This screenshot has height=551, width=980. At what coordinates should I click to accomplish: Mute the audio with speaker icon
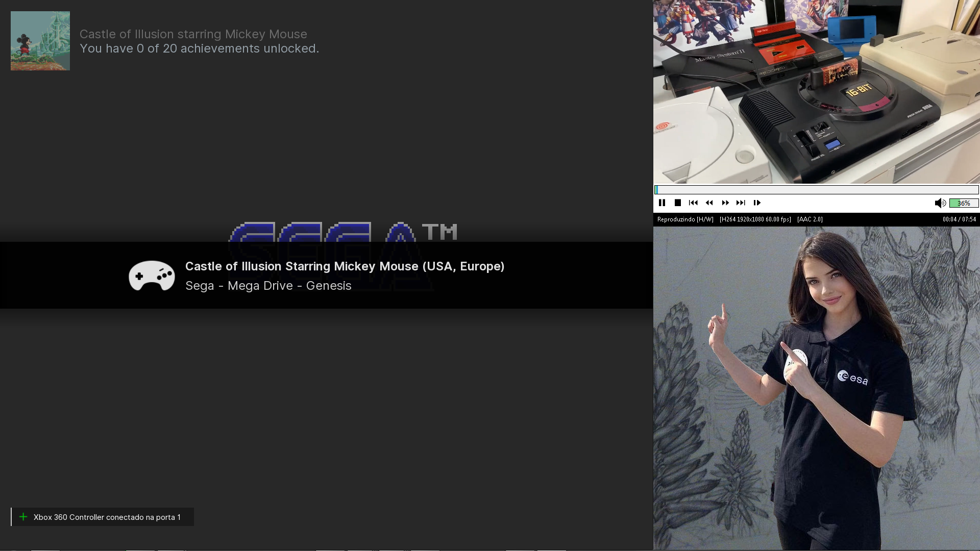pyautogui.click(x=940, y=203)
